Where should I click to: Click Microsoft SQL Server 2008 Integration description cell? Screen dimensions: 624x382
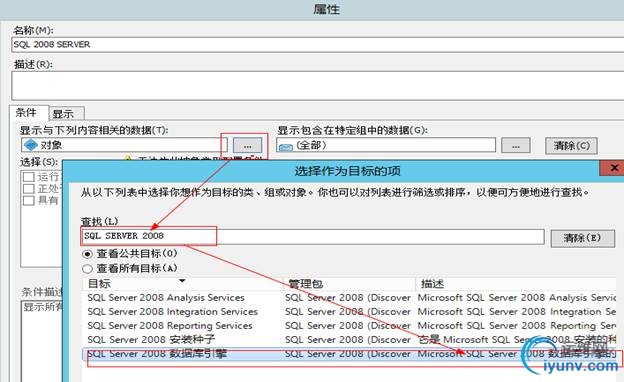click(517, 312)
